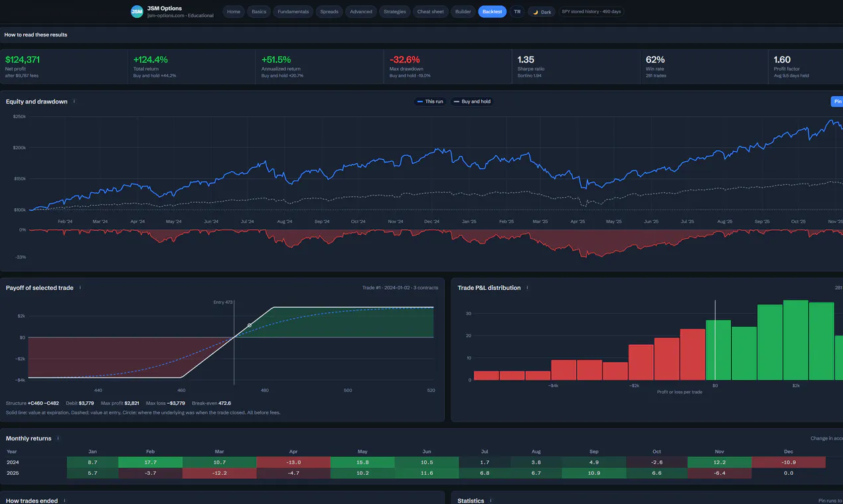The width and height of the screenshot is (843, 504).
Task: Click the tallest green bar in P&L distribution
Action: (796, 340)
